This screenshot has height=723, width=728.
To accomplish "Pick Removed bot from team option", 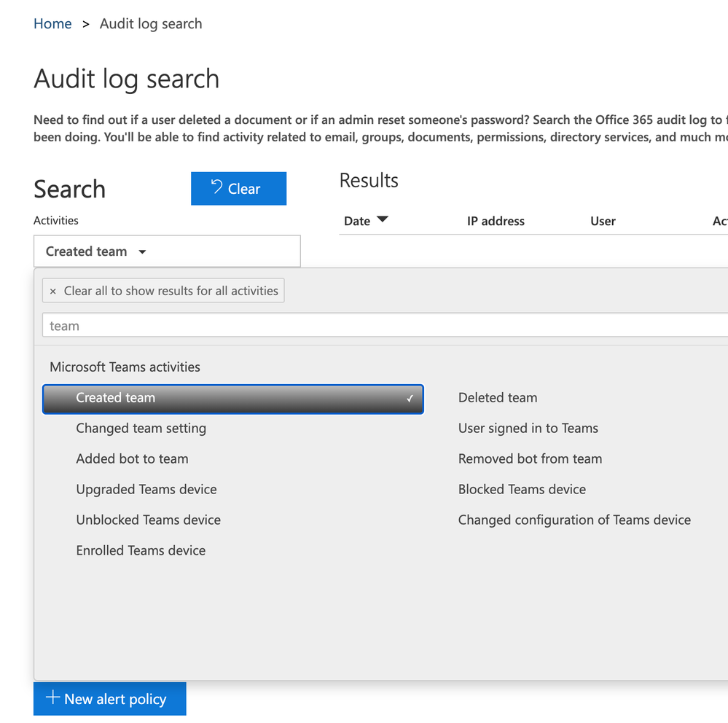I will [530, 459].
